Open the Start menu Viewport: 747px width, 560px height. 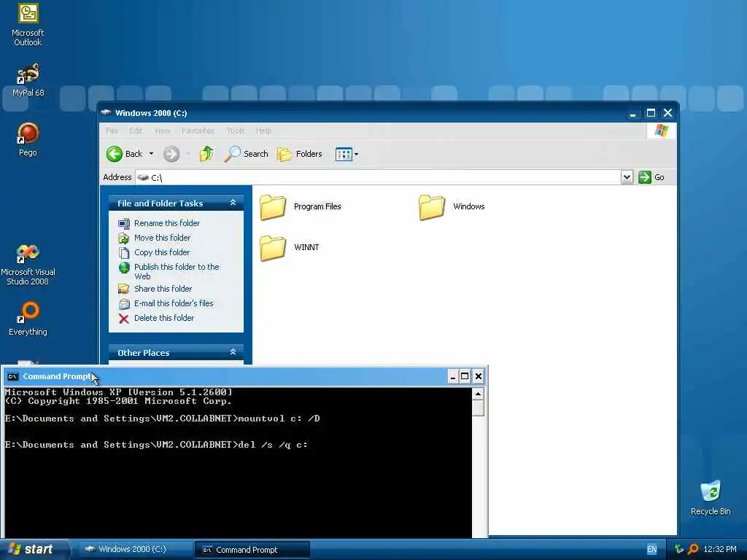pyautogui.click(x=34, y=549)
